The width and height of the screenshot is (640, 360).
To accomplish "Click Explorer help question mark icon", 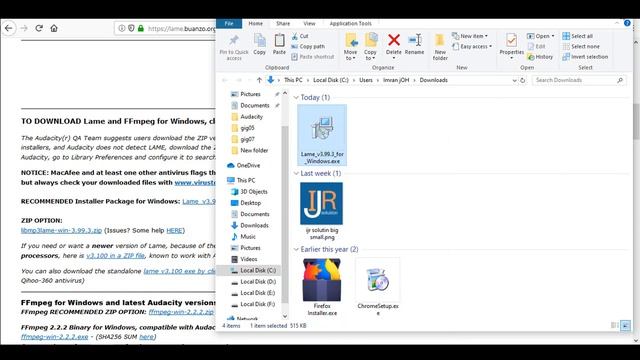I will pyautogui.click(x=627, y=23).
